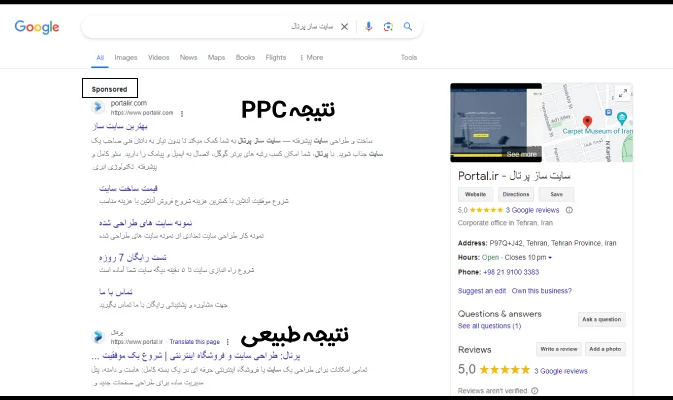The width and height of the screenshot is (673, 400).
Task: Click the address P97Q+J42, Tehran text
Action: tap(552, 243)
